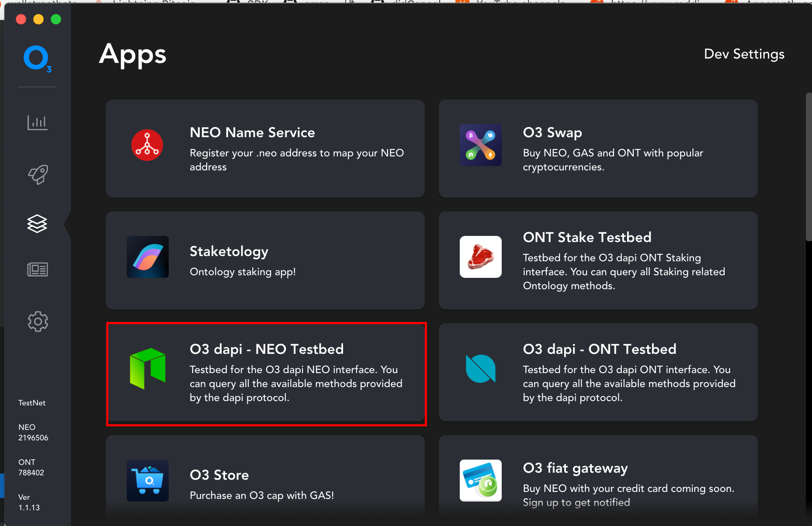Click the NEO Name Service description text
Image resolution: width=812 pixels, height=526 pixels.
pyautogui.click(x=297, y=160)
